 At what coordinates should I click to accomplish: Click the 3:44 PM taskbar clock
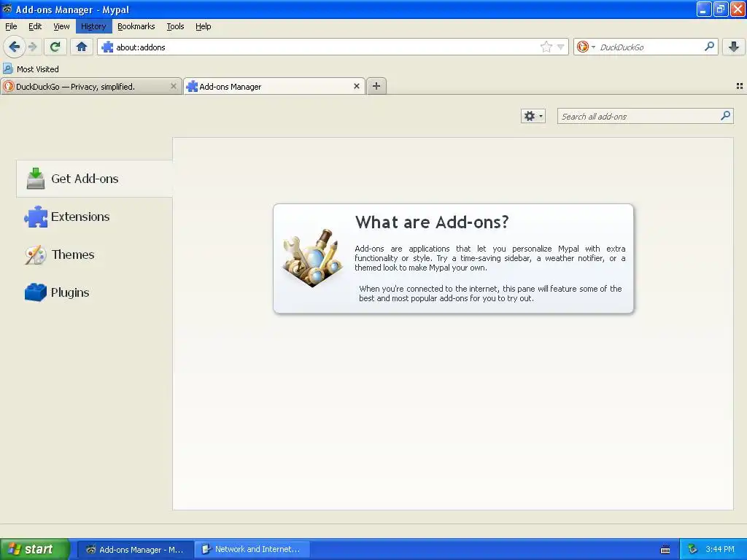(x=720, y=549)
